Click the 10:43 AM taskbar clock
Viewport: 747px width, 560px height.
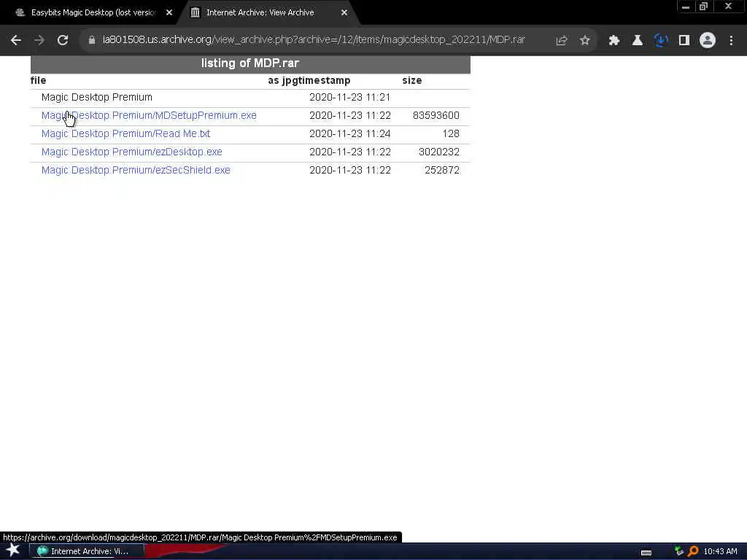tap(720, 551)
